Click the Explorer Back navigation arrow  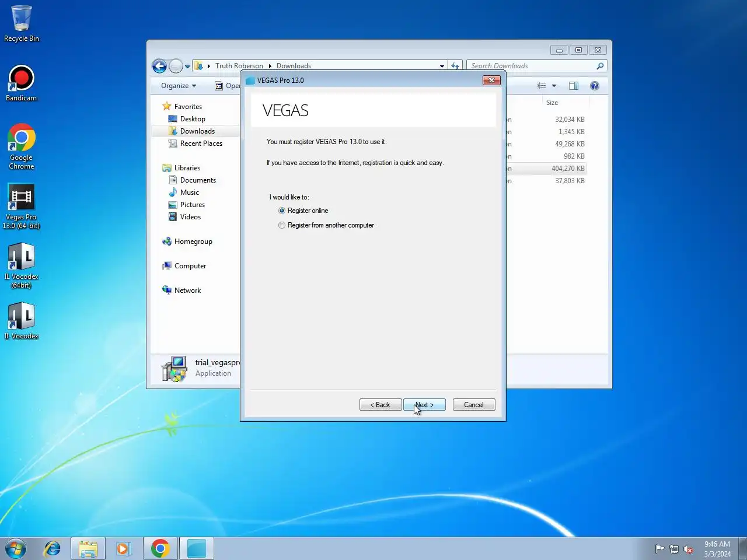[159, 66]
